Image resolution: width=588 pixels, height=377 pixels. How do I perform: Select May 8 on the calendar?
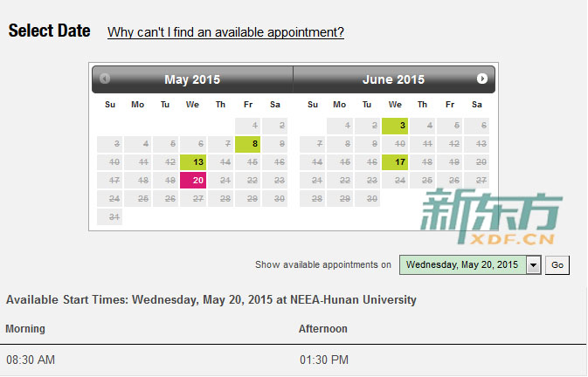click(x=248, y=144)
